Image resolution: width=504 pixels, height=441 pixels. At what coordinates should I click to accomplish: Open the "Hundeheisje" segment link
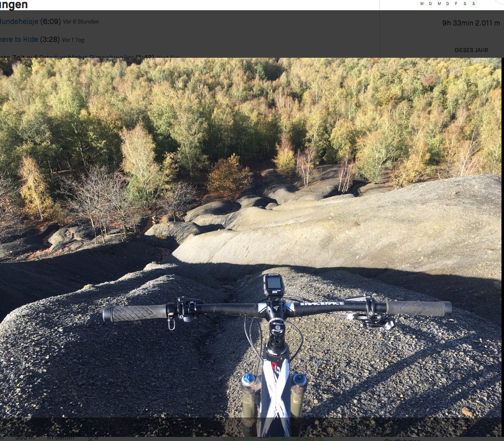[19, 21]
